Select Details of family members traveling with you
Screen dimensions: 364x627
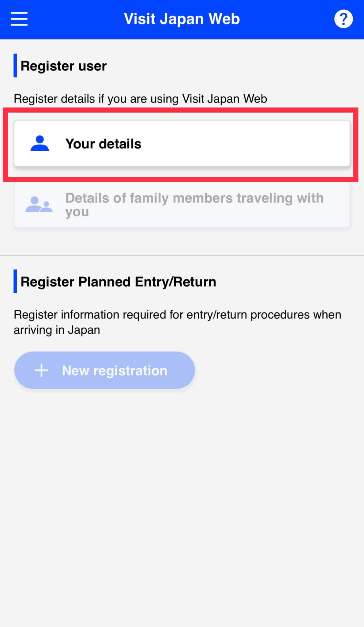point(182,205)
